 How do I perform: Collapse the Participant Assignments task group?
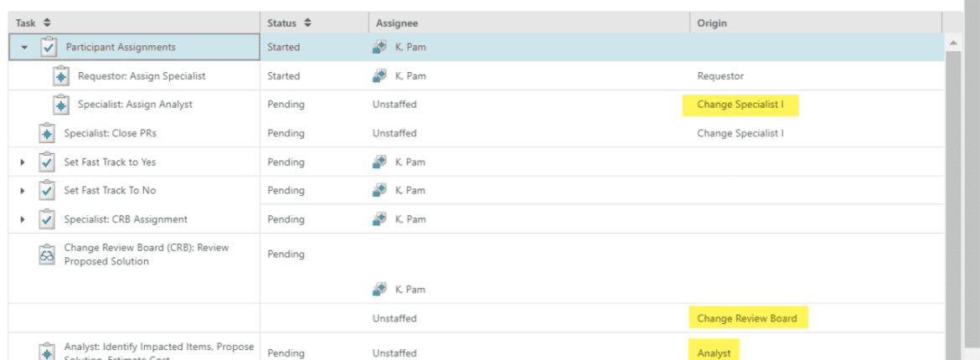click(x=24, y=48)
